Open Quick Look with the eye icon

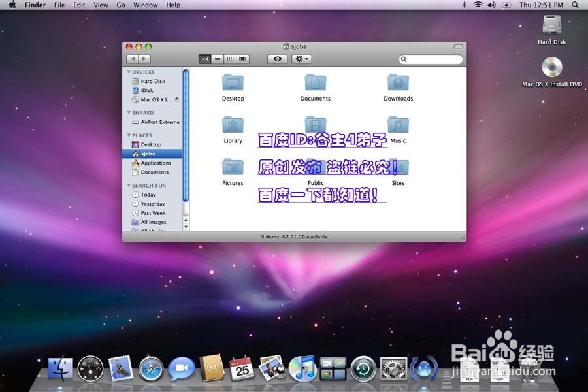coord(277,59)
